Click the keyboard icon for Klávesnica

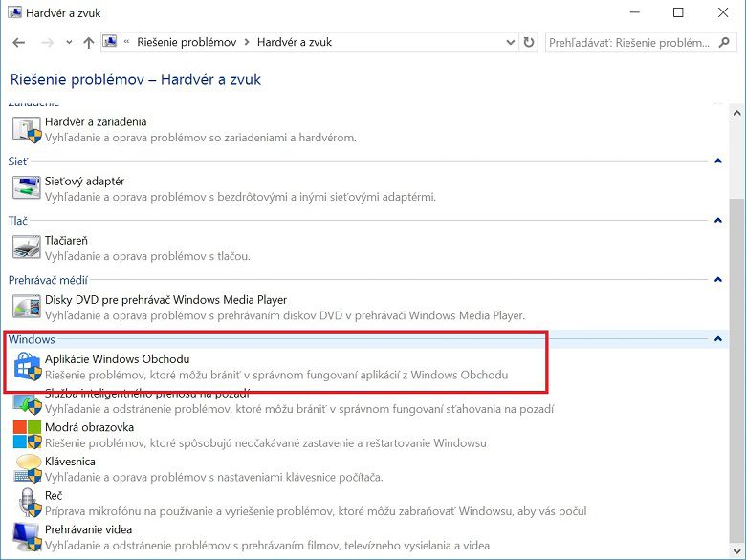click(27, 468)
